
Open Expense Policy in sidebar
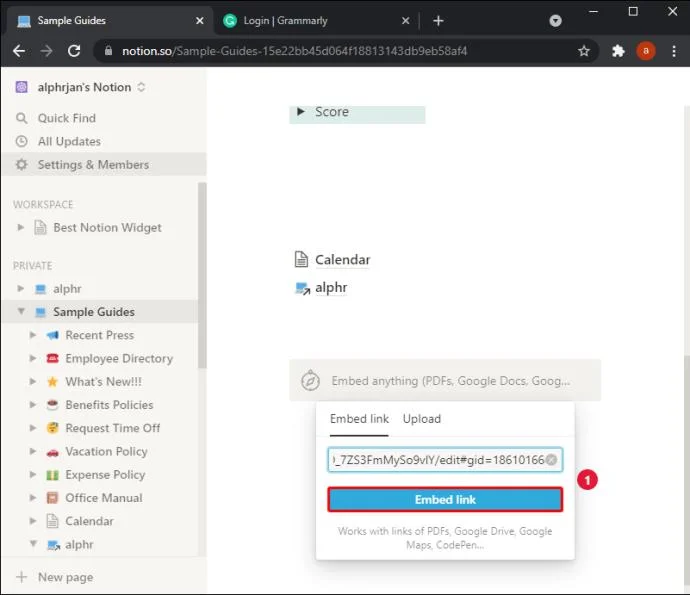click(105, 474)
